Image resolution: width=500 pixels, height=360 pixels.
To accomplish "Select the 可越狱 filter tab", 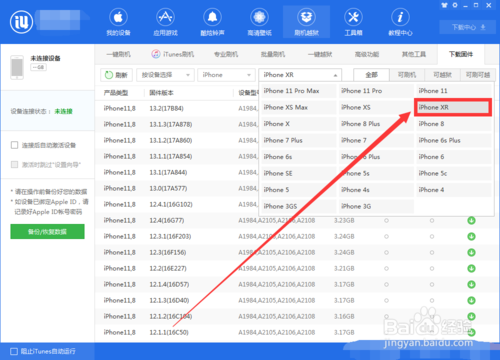I will (x=442, y=75).
